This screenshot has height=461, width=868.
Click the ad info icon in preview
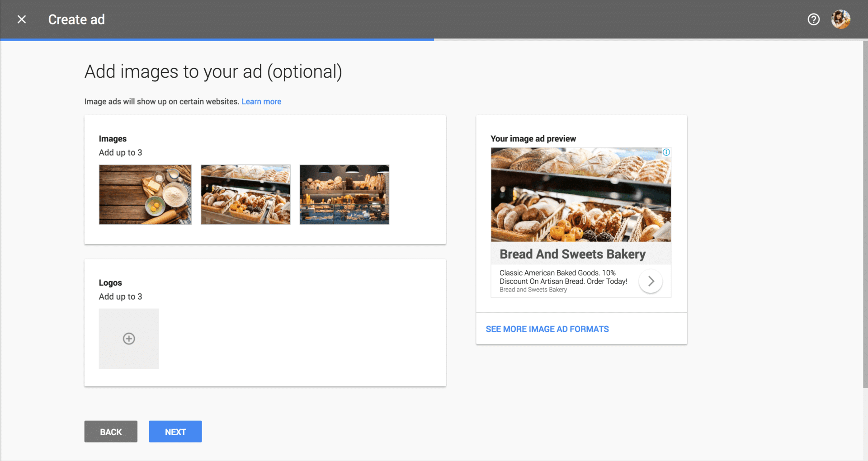666,152
